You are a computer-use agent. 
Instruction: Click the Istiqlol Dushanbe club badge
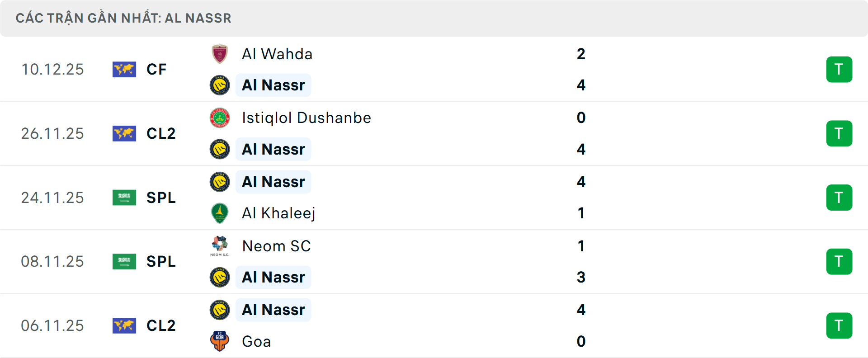[220, 118]
